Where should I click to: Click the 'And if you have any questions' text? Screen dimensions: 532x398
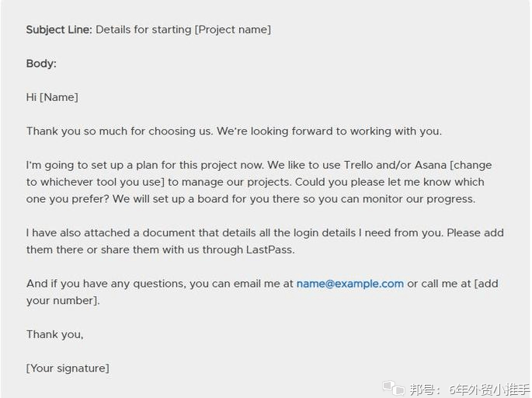pos(105,284)
